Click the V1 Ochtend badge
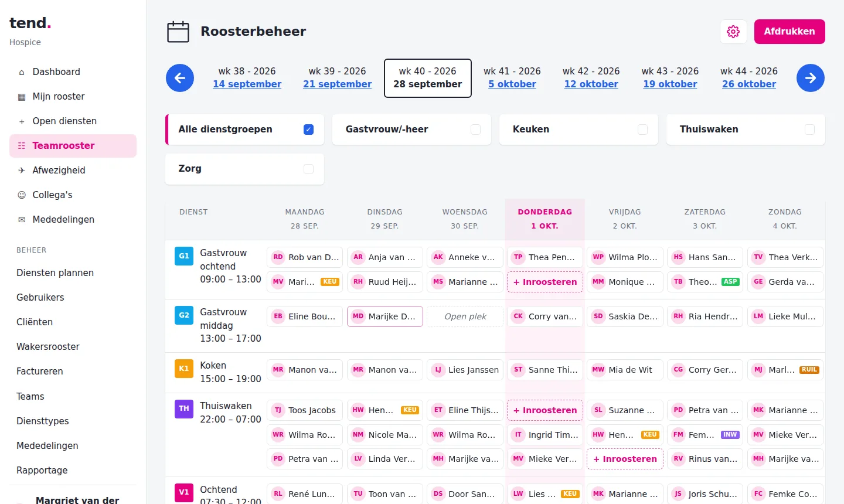844x504 pixels. [184, 492]
